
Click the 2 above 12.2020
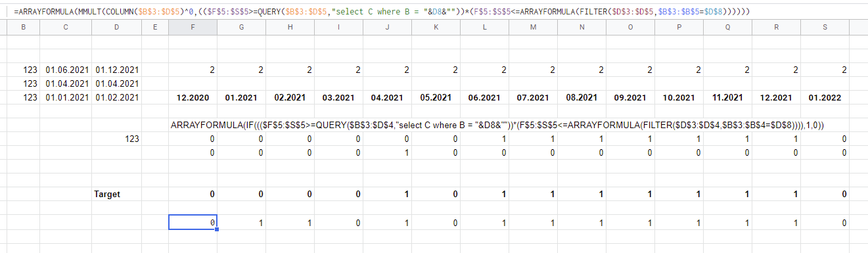[x=193, y=70]
